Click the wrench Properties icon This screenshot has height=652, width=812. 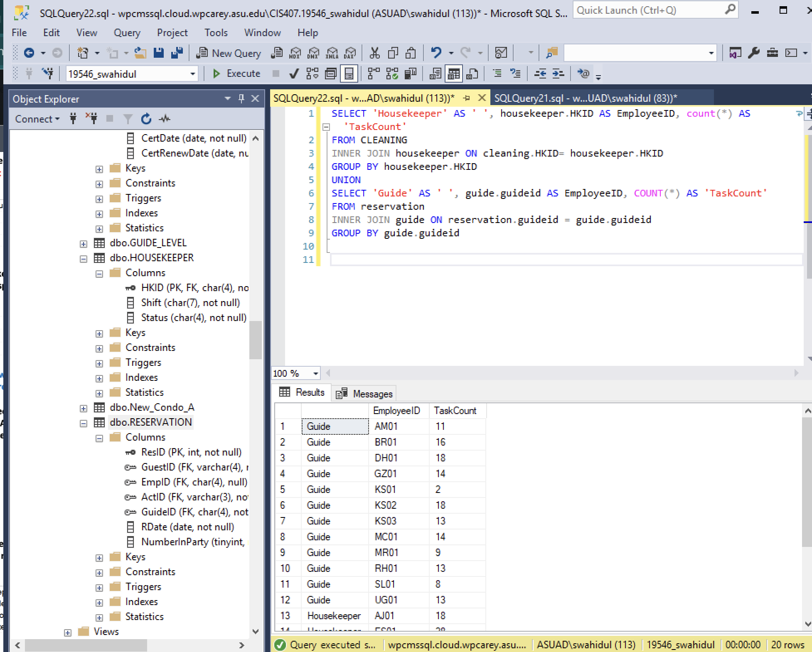coord(753,53)
